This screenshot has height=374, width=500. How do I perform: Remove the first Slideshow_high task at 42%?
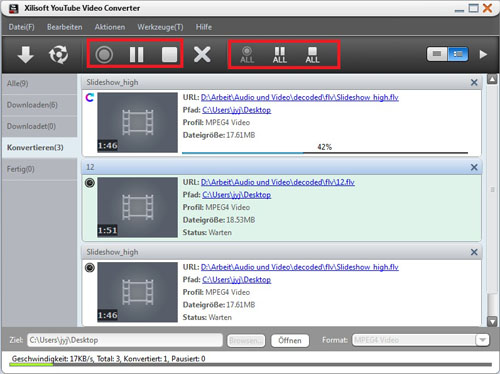[x=474, y=82]
